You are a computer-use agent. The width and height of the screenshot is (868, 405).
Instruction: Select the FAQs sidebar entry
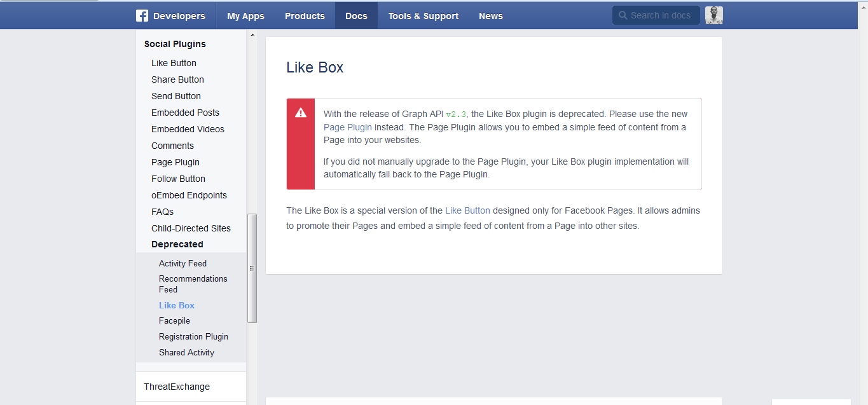pyautogui.click(x=162, y=211)
